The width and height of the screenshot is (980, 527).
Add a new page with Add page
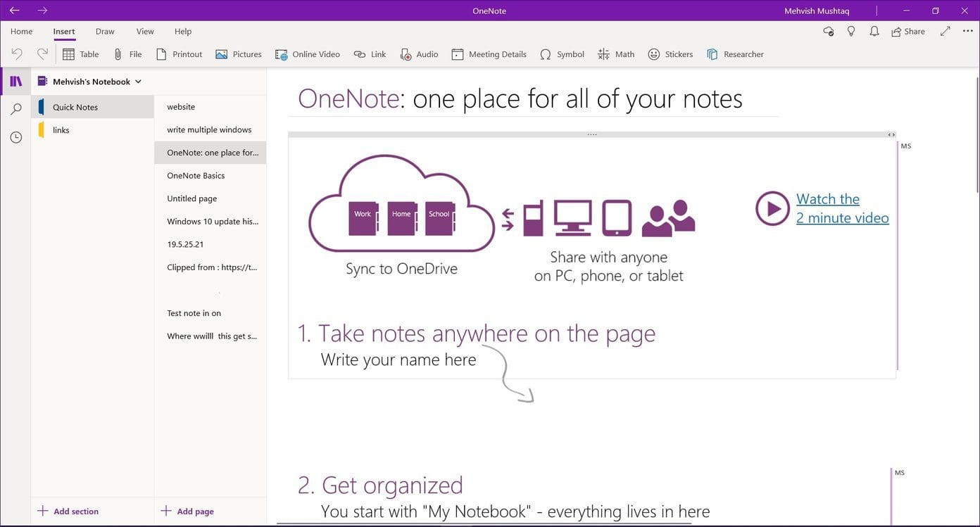point(186,511)
